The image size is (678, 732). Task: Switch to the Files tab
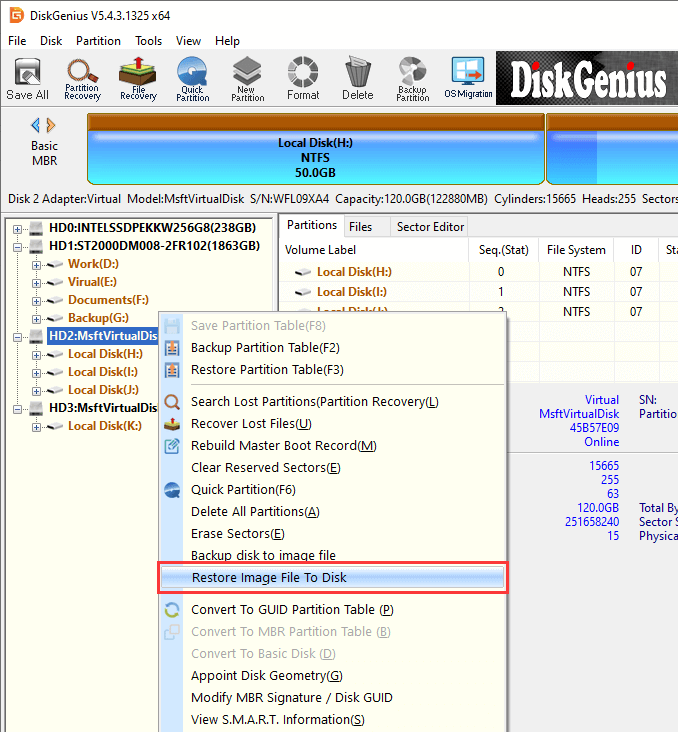pyautogui.click(x=360, y=227)
